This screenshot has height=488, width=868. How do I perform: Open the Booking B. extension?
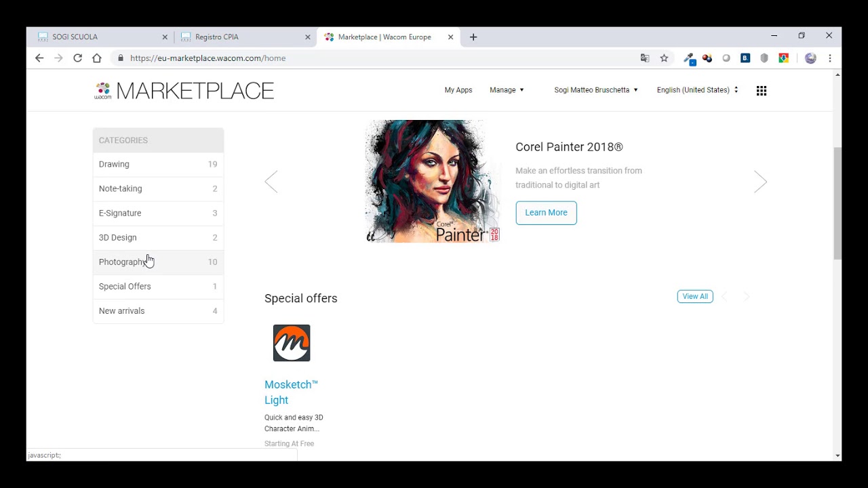(x=745, y=58)
